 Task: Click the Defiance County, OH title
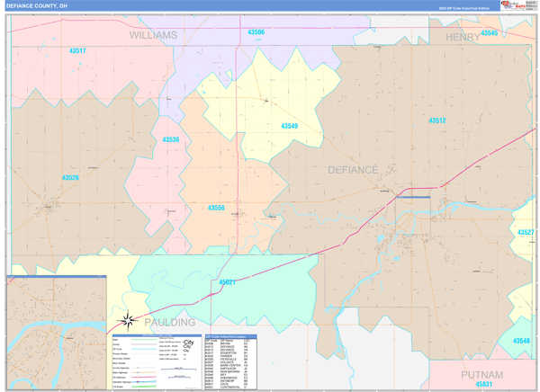37,5
